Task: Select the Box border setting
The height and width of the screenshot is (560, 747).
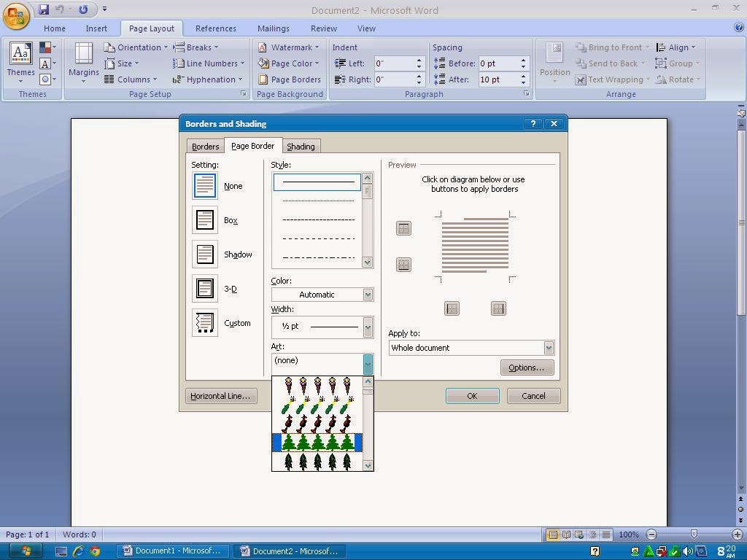Action: click(204, 219)
